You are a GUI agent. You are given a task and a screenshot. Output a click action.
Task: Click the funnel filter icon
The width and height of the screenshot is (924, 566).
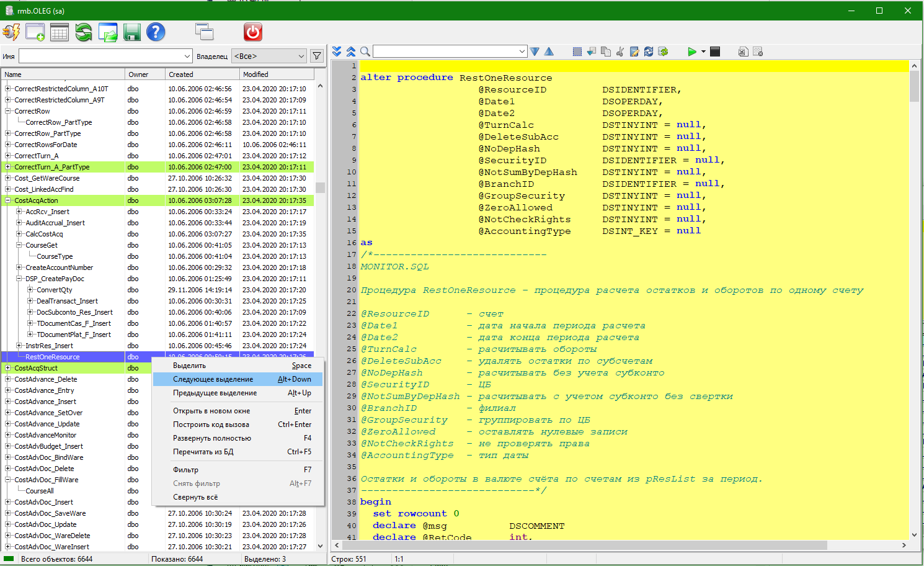click(x=317, y=56)
